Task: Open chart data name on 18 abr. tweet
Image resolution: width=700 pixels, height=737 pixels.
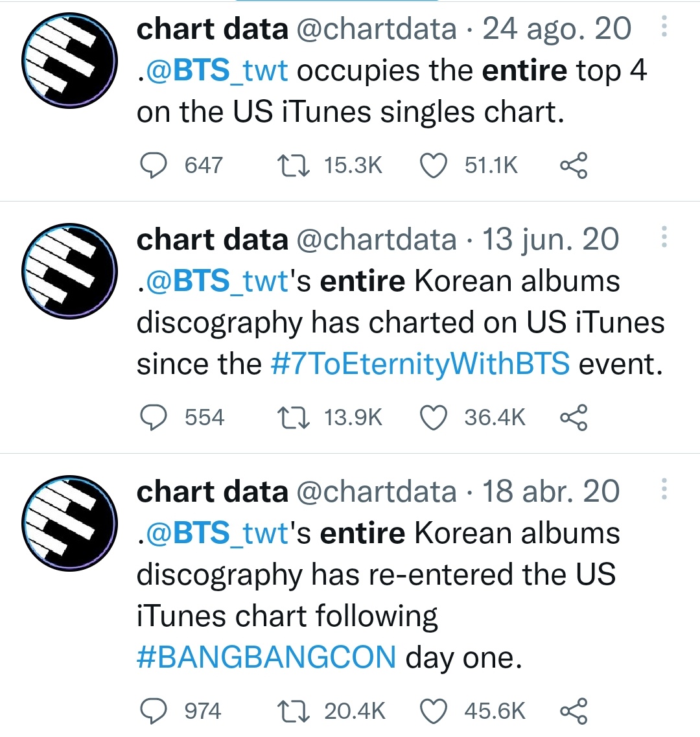Action: coord(213,491)
